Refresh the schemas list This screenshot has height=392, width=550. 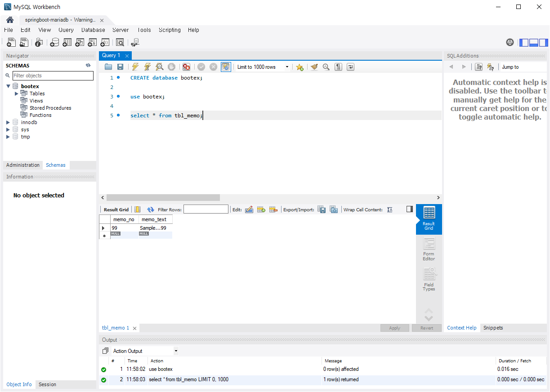pyautogui.click(x=88, y=65)
